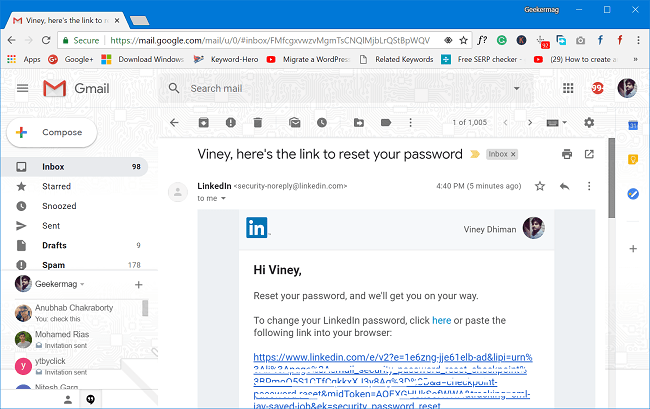
Task: Open the Inbox folder
Action: tap(75, 167)
